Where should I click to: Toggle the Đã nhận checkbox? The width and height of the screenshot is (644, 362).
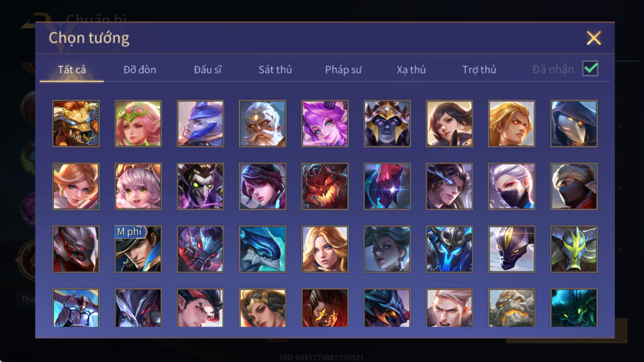(x=590, y=69)
